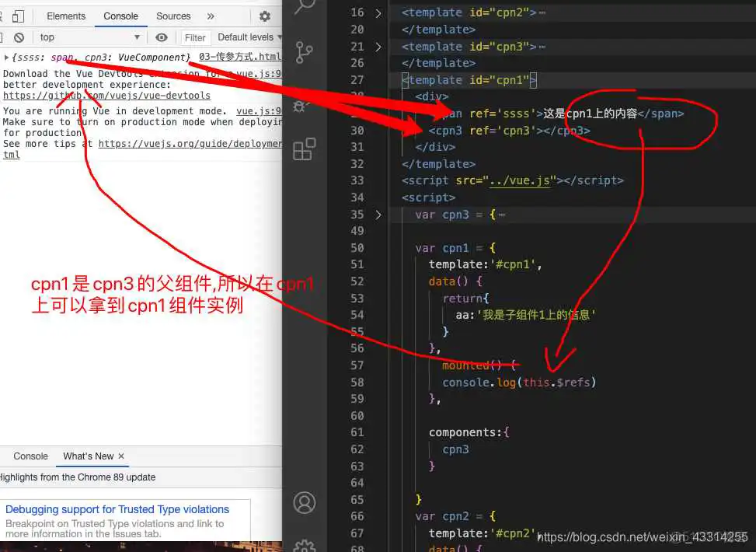Open VS Code Manage gear icon
Image resolution: width=756 pixels, height=552 pixels.
(x=305, y=546)
